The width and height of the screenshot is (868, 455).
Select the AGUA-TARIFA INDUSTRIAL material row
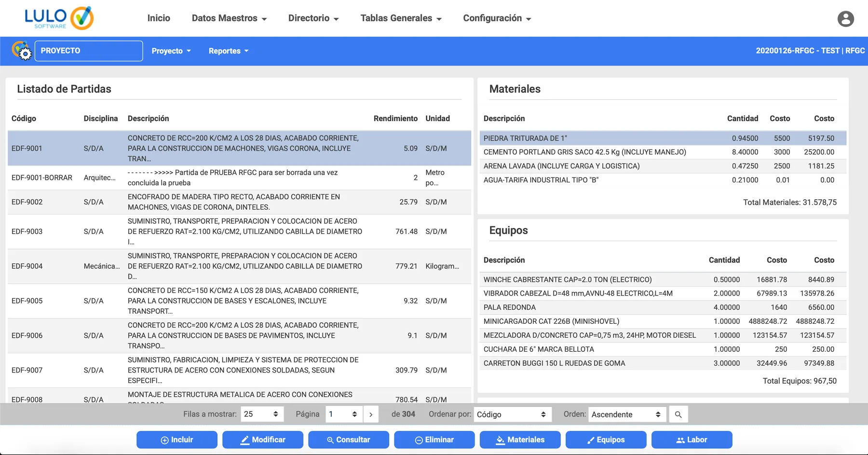click(x=663, y=180)
